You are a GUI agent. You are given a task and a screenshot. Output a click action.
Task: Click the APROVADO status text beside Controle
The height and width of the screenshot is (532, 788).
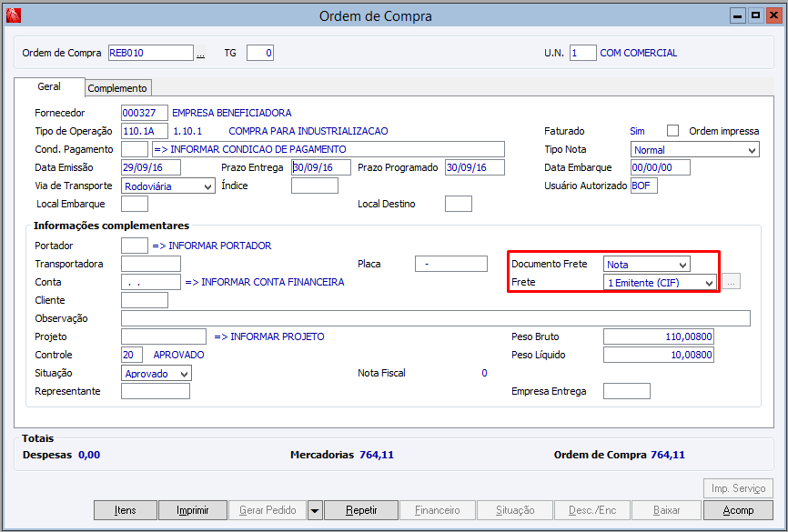coord(178,355)
